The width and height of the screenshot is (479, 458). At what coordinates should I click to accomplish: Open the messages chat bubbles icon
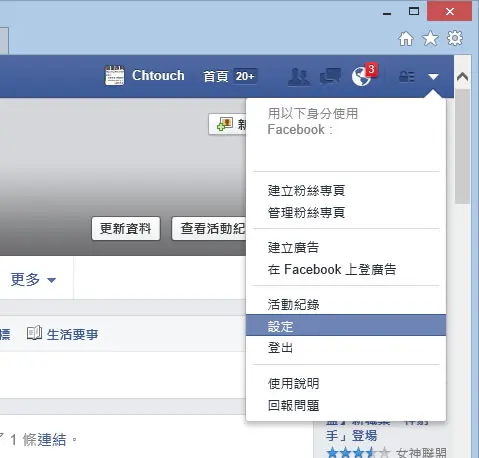click(x=330, y=77)
